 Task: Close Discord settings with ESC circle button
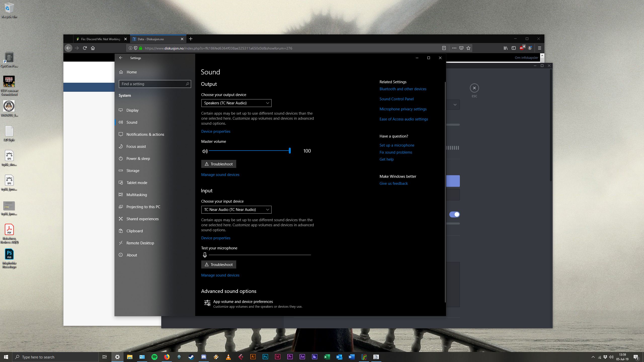point(474,88)
